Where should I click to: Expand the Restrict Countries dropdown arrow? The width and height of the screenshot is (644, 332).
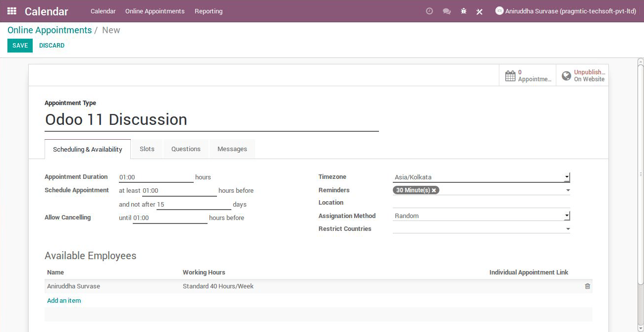(x=568, y=229)
